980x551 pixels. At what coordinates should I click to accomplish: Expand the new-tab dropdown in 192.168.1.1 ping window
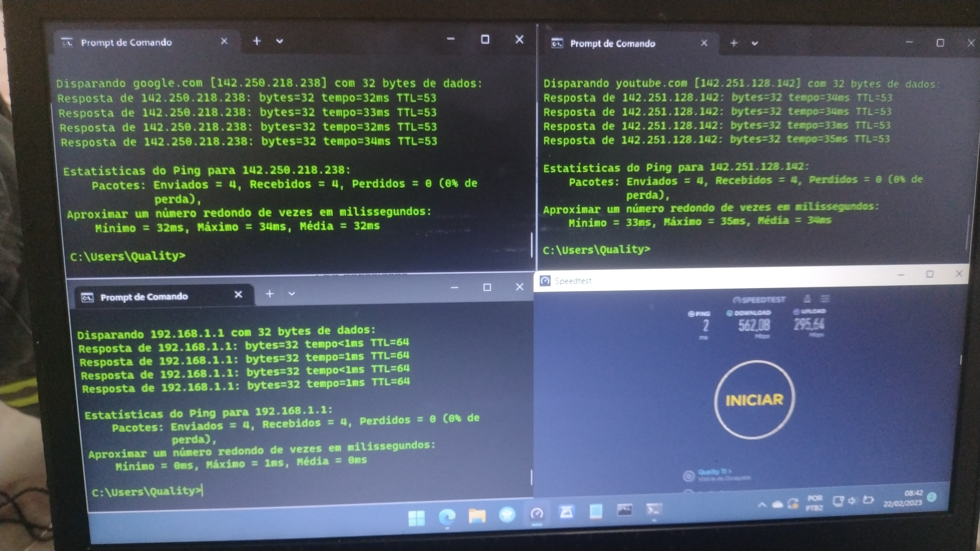coord(292,294)
